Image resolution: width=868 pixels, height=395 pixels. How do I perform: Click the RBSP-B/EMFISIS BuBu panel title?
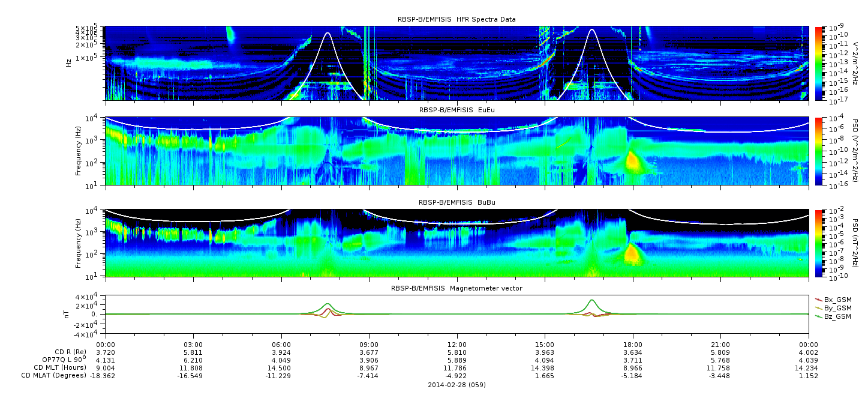click(456, 202)
